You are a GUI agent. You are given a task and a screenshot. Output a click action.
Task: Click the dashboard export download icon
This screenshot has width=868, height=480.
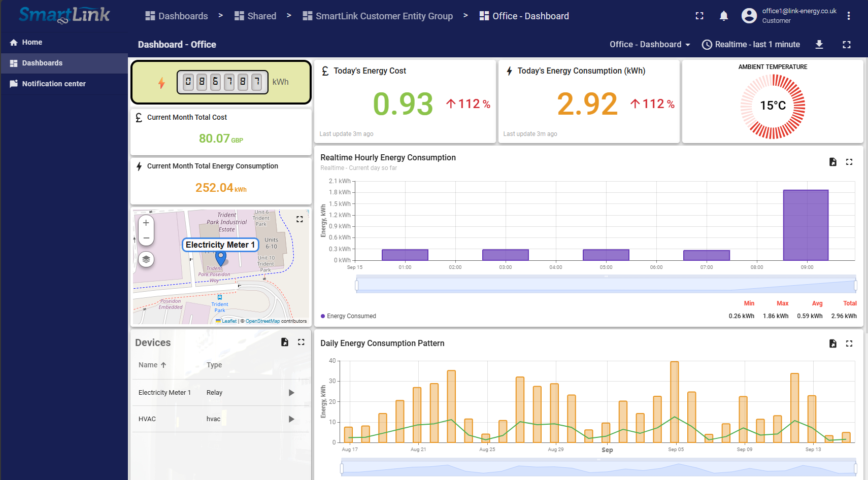point(819,45)
